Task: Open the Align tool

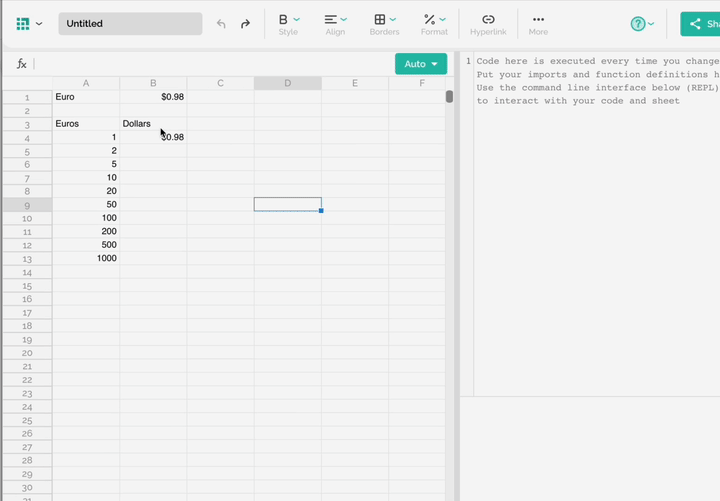Action: [x=335, y=24]
